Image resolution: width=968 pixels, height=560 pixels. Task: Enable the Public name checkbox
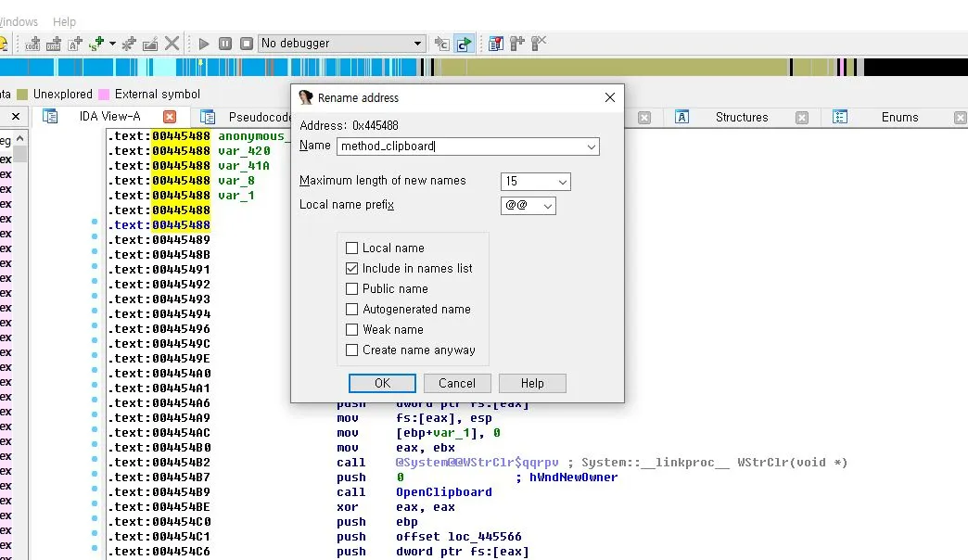coord(352,289)
